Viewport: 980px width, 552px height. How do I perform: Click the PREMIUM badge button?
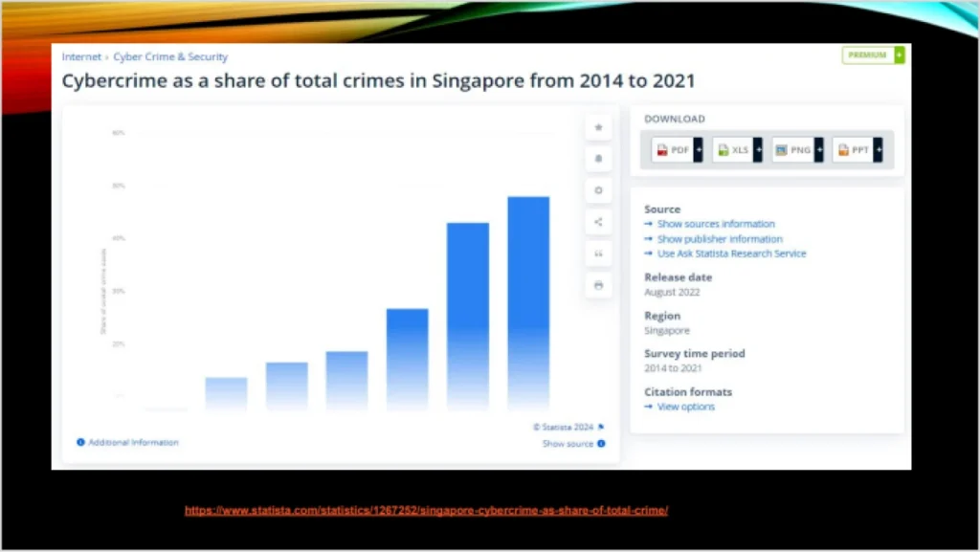pos(873,55)
